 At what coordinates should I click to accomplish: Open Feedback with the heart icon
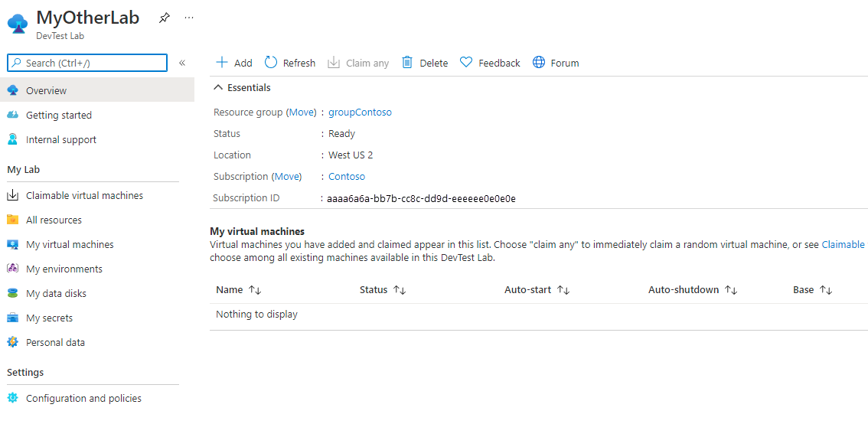[466, 63]
